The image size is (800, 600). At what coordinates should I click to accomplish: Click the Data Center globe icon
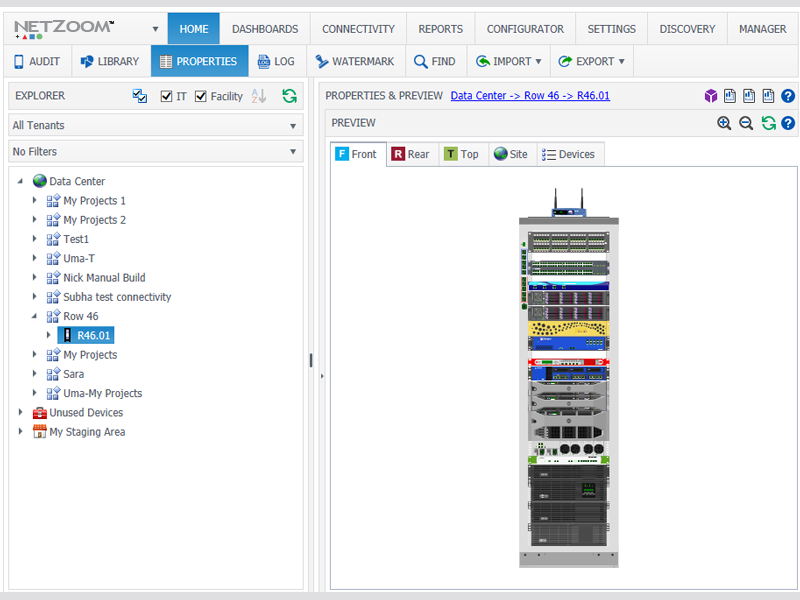click(x=39, y=181)
